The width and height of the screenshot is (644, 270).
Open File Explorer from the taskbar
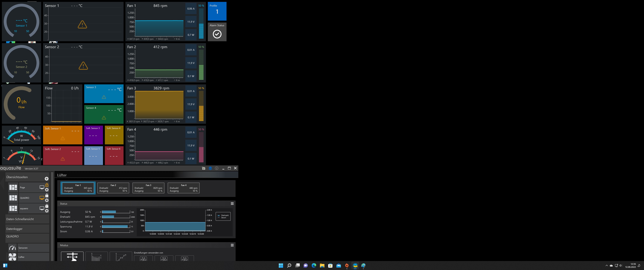click(x=322, y=265)
